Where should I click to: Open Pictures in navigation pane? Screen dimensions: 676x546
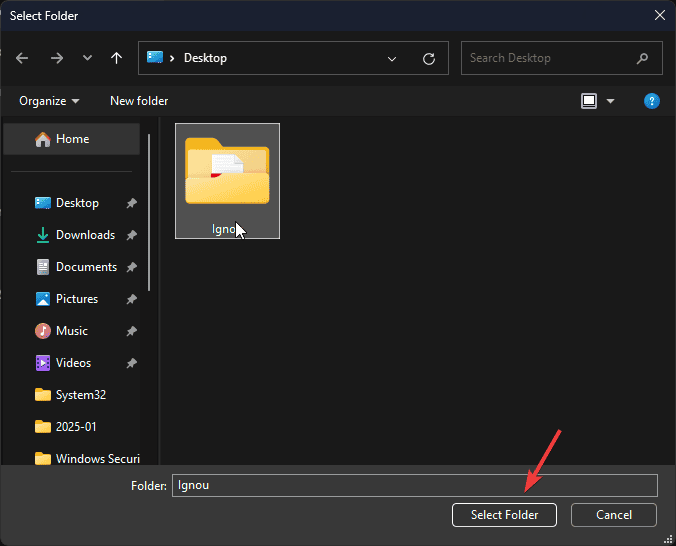point(77,299)
